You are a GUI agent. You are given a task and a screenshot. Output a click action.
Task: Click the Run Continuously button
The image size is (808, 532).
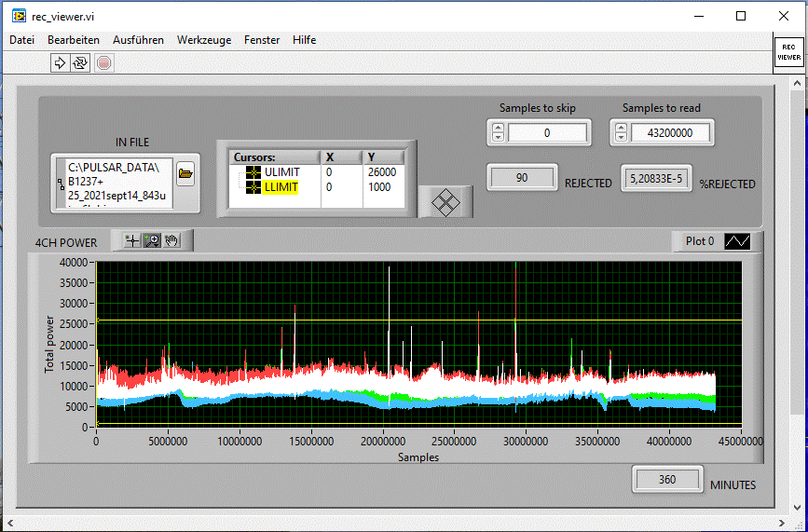click(80, 63)
